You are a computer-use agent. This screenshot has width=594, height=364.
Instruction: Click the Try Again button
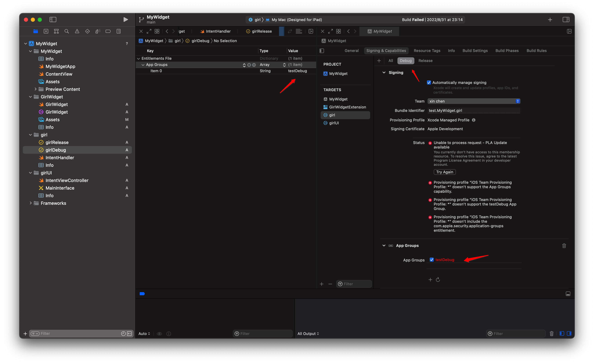coord(444,172)
